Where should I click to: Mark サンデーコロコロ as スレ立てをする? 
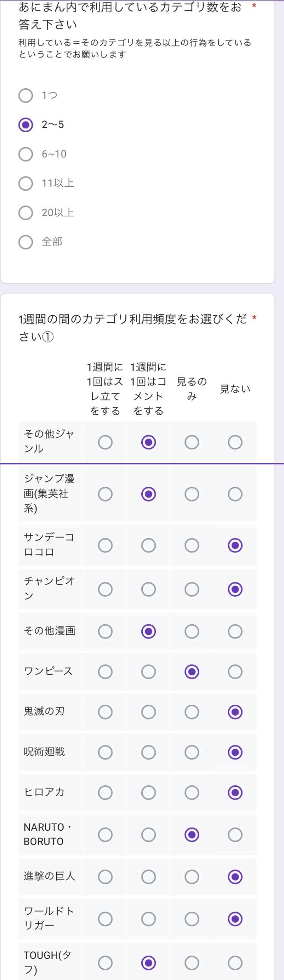point(105,545)
